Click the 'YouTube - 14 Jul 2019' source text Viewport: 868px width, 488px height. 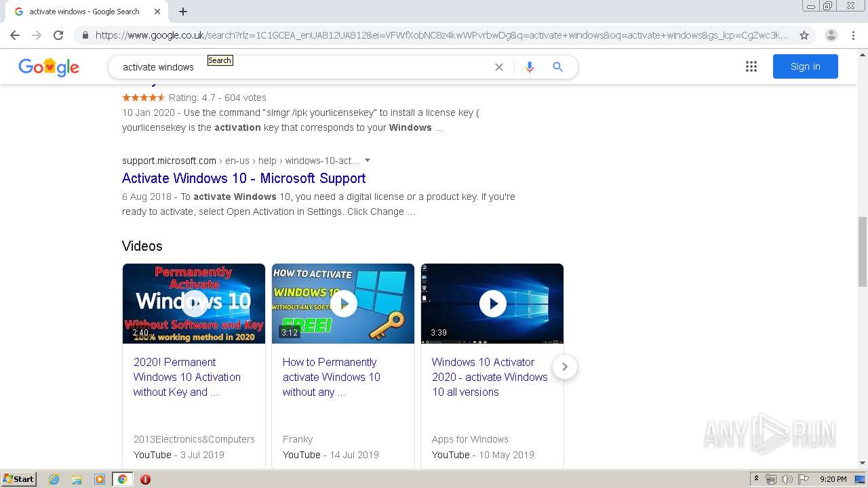pyautogui.click(x=331, y=455)
